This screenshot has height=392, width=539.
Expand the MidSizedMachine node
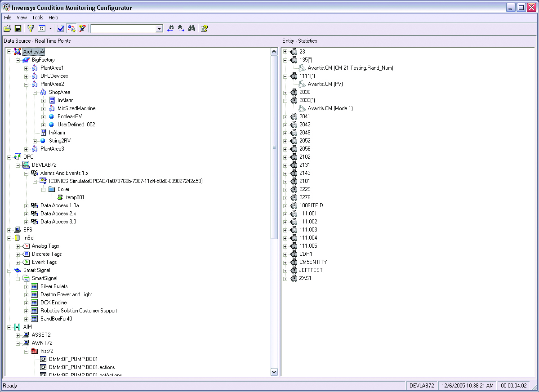pyautogui.click(x=43, y=109)
